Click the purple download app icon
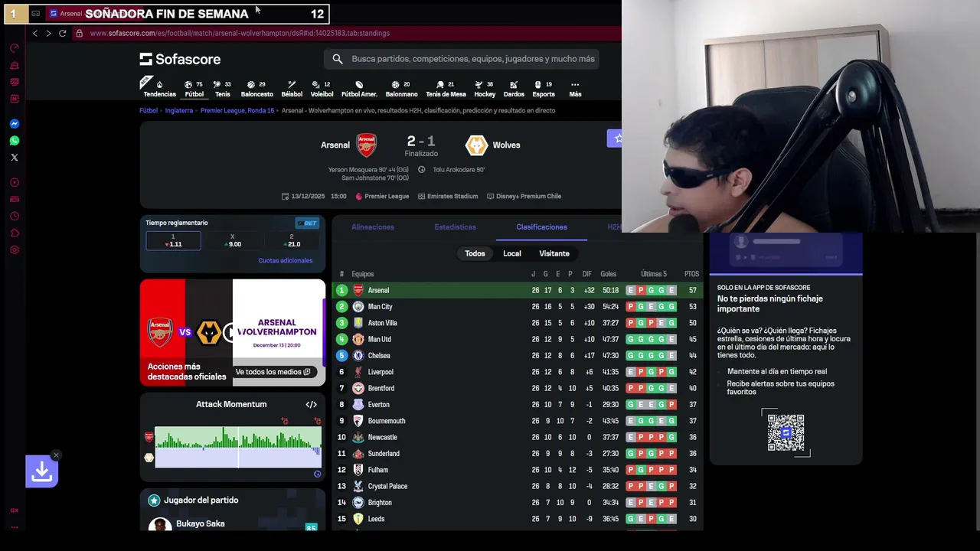 41,472
